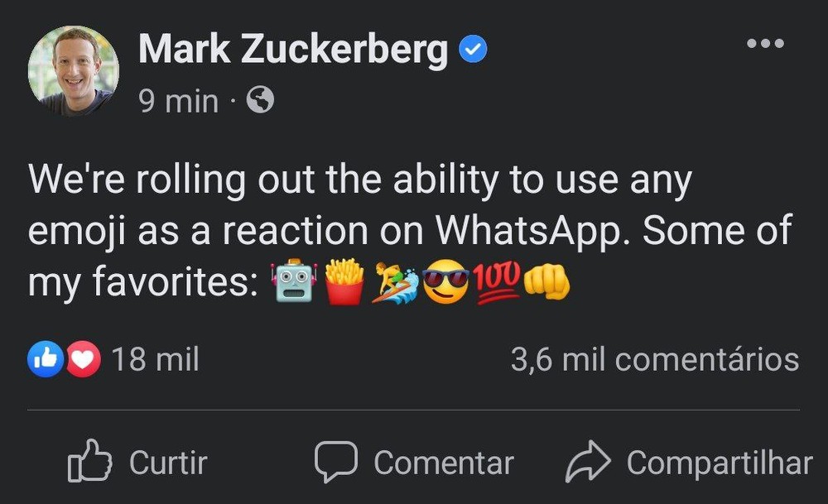
Task: Click the sunglasses face emoji
Action: (x=445, y=282)
